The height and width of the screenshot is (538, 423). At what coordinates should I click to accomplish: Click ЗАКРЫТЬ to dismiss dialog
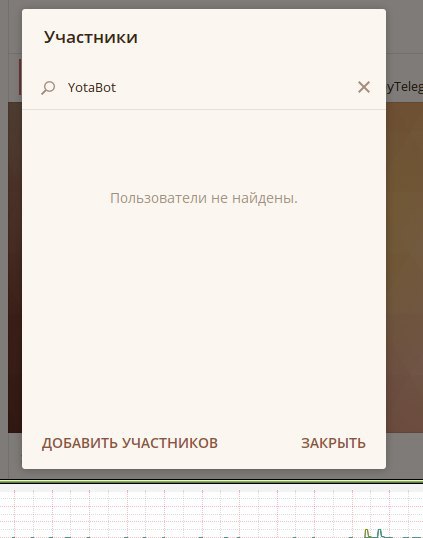333,443
